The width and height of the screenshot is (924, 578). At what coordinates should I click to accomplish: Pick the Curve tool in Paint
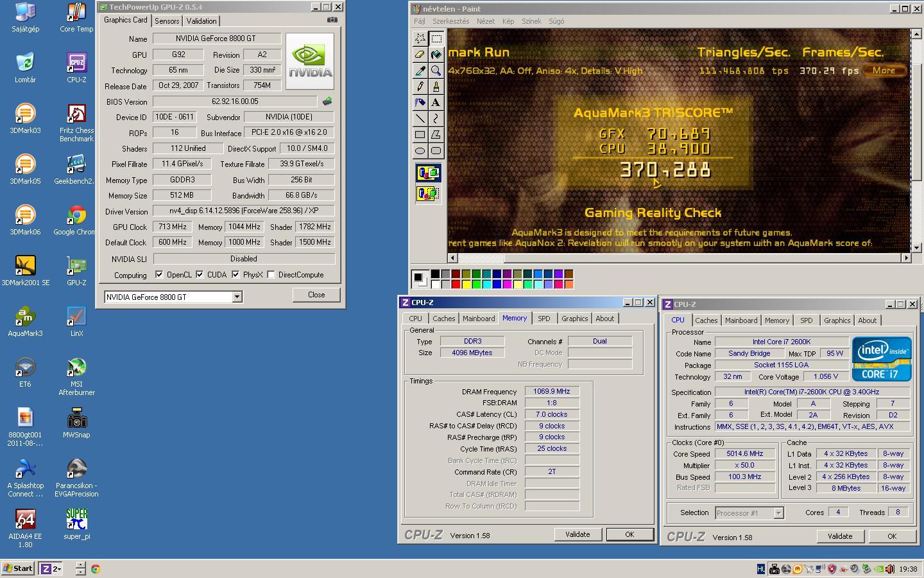pos(436,118)
